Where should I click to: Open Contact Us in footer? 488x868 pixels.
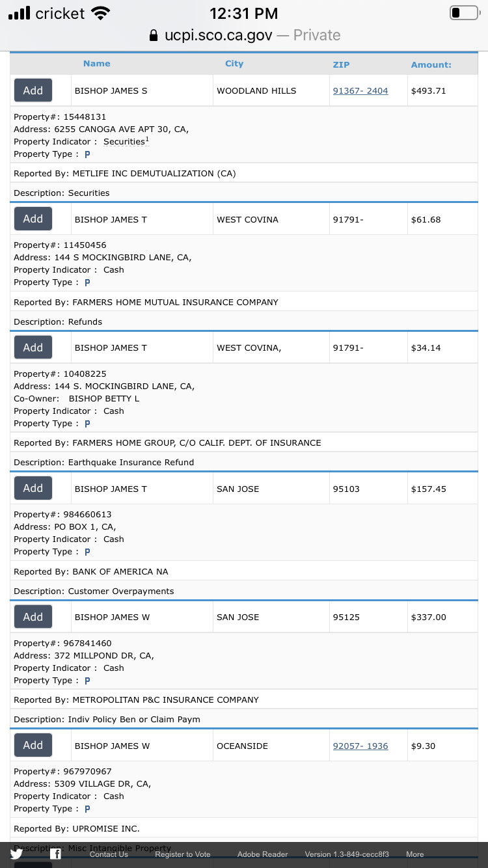pos(109,854)
